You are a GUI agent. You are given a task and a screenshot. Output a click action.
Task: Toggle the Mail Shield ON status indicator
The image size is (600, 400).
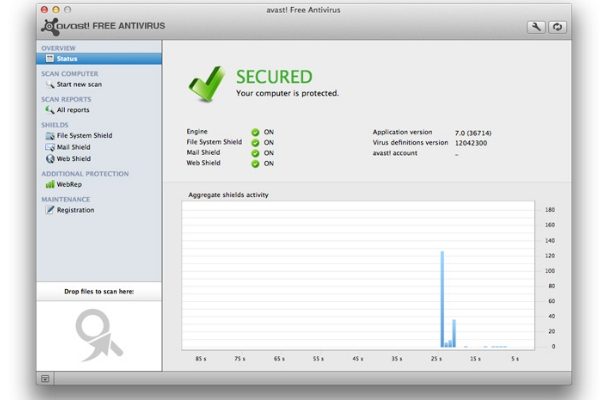click(255, 153)
